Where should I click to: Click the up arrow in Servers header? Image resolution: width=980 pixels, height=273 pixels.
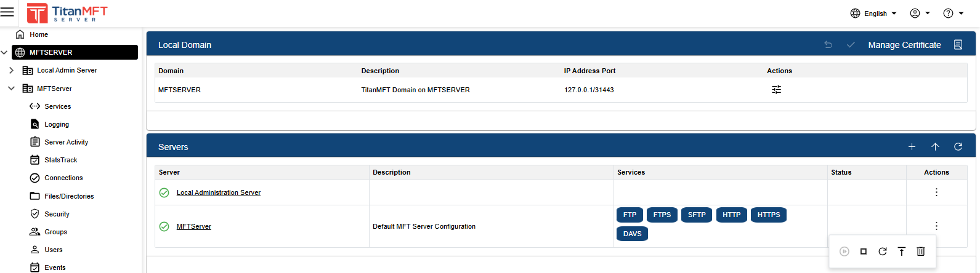pos(935,147)
